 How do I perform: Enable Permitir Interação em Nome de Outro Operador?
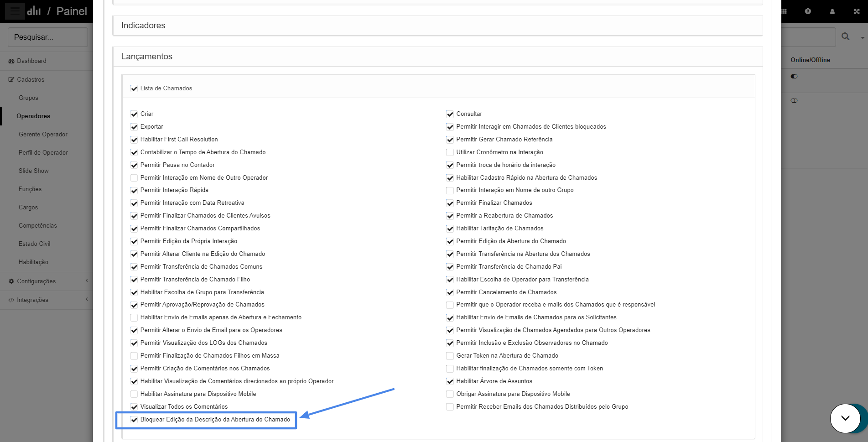tap(134, 178)
